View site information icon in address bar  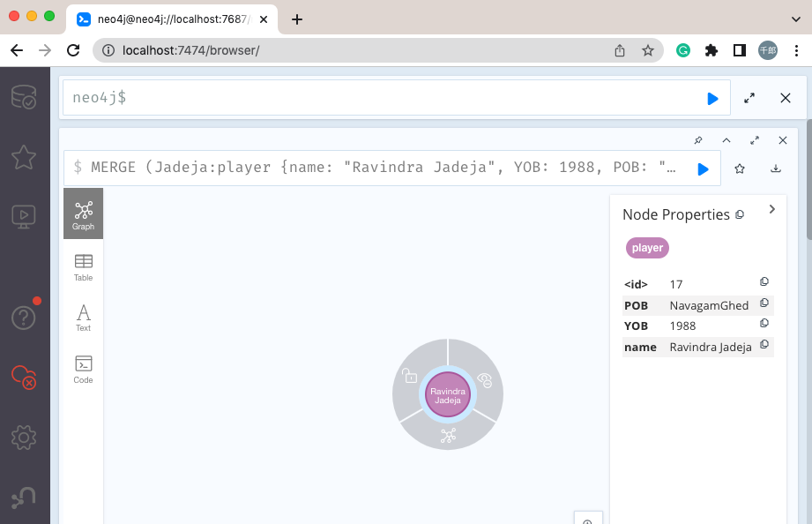108,50
